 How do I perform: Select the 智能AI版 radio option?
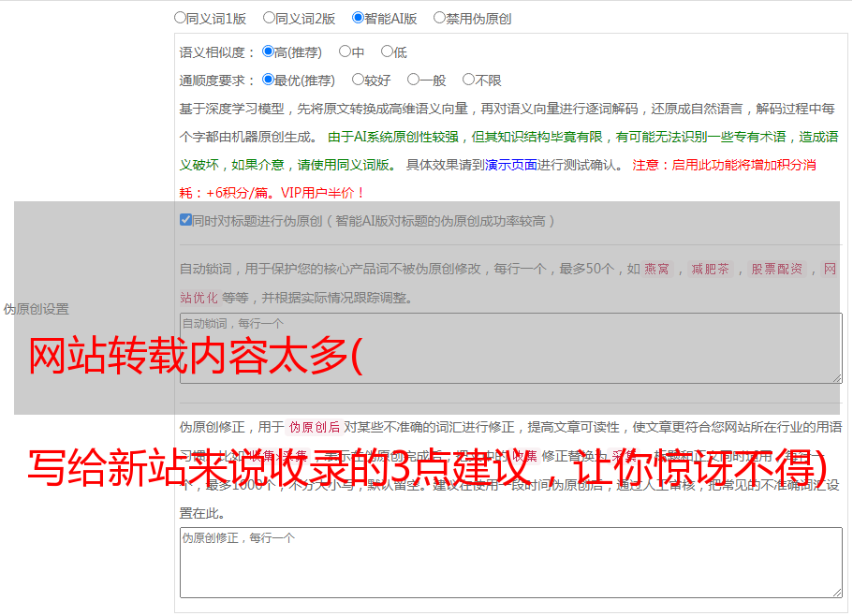coord(358,18)
